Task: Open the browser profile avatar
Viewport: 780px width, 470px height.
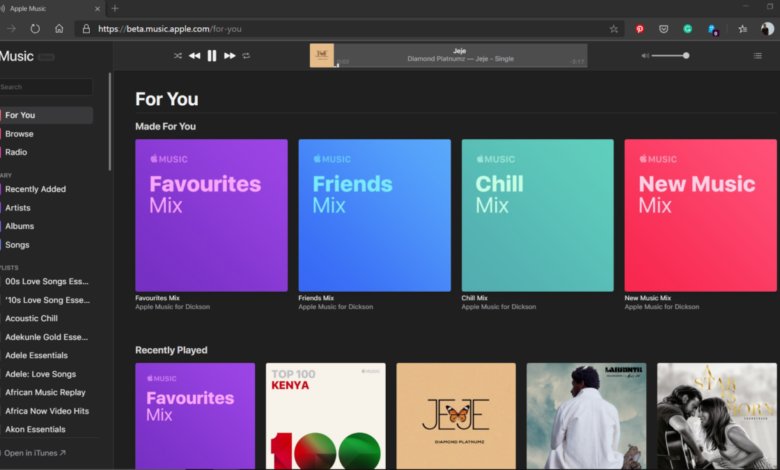Action: (x=767, y=29)
